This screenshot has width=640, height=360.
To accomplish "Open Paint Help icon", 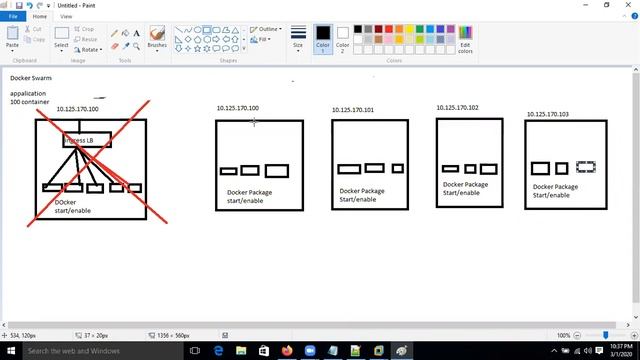I will (x=635, y=16).
